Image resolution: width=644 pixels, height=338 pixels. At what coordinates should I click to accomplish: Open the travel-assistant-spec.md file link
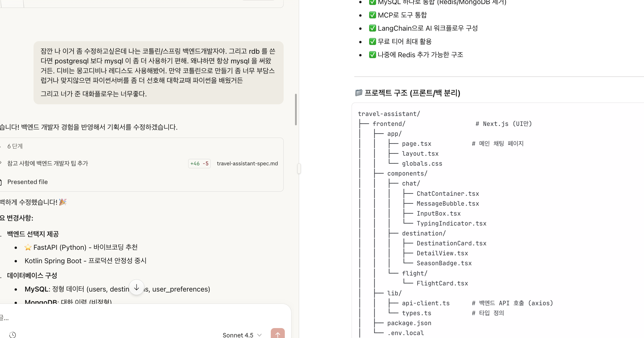(x=247, y=164)
